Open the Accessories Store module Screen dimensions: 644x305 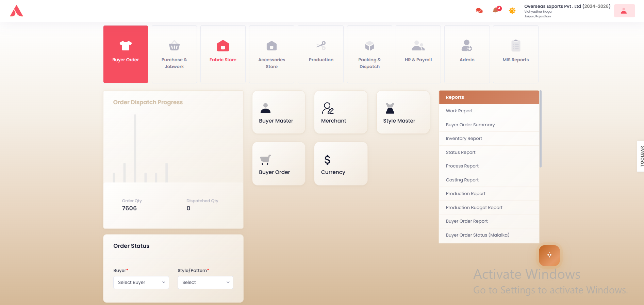[271, 54]
